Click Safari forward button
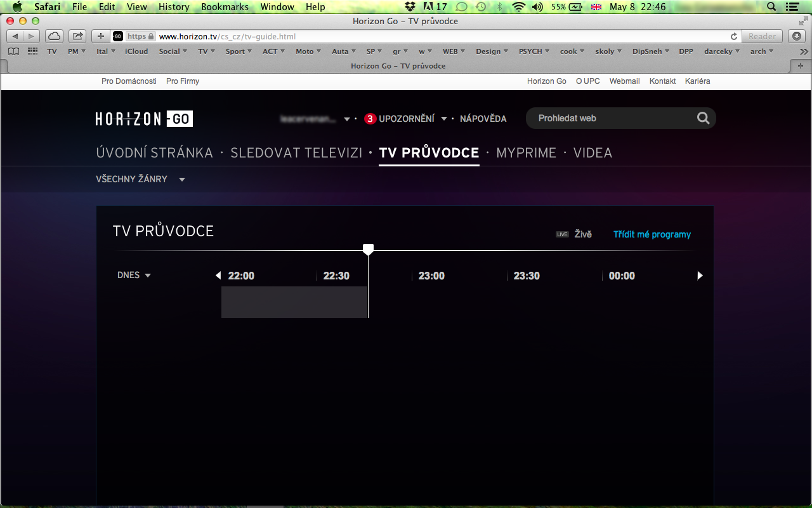This screenshot has width=812, height=508. click(32, 36)
